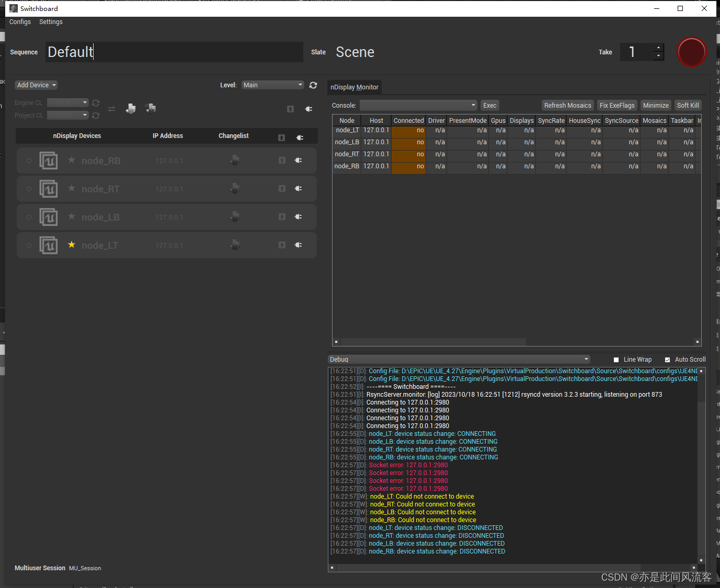Disable the Auto Scroll checkbox
This screenshot has height=588, width=720.
tap(667, 359)
